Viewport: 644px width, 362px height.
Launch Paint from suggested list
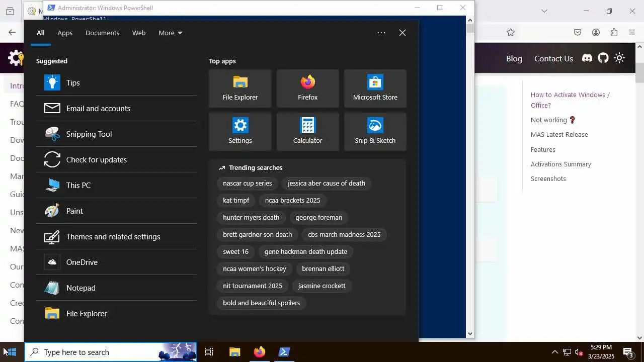point(116,211)
